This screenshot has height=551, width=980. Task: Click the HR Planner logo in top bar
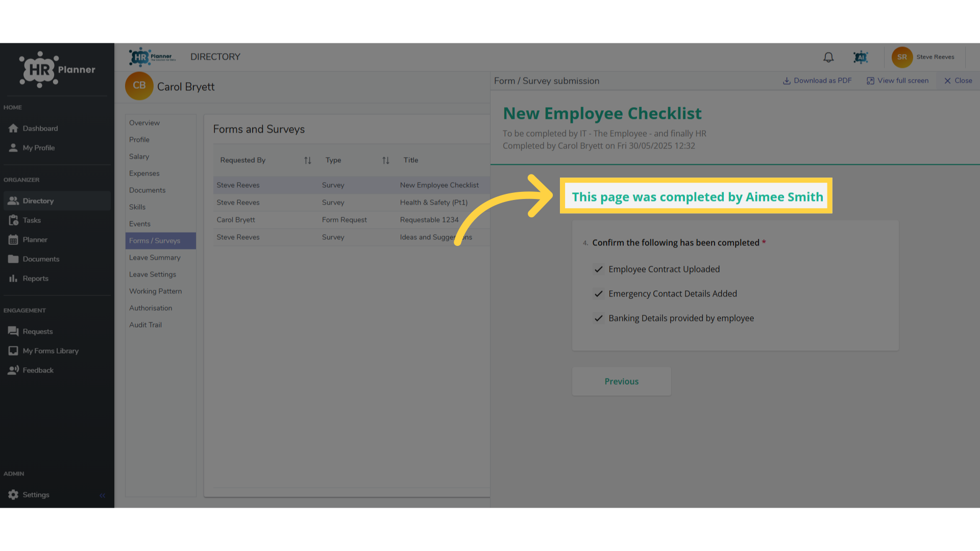152,57
